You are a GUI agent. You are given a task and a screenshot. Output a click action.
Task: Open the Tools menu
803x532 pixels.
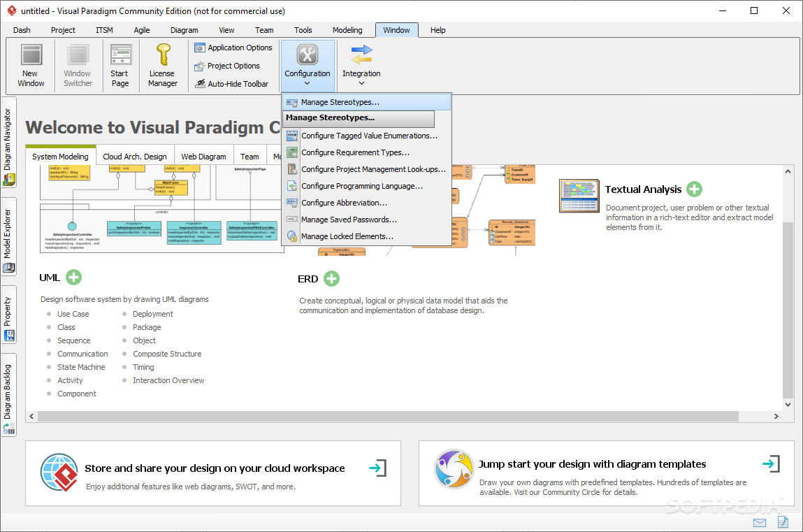tap(303, 30)
